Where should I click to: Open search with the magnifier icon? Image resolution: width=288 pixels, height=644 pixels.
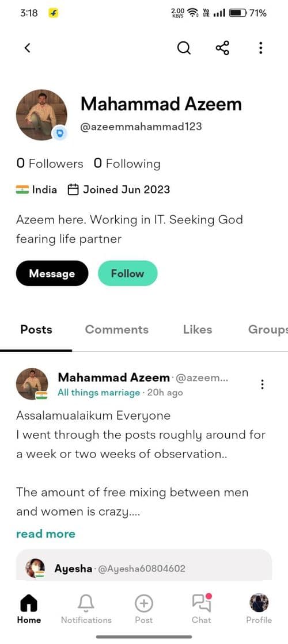tap(184, 48)
